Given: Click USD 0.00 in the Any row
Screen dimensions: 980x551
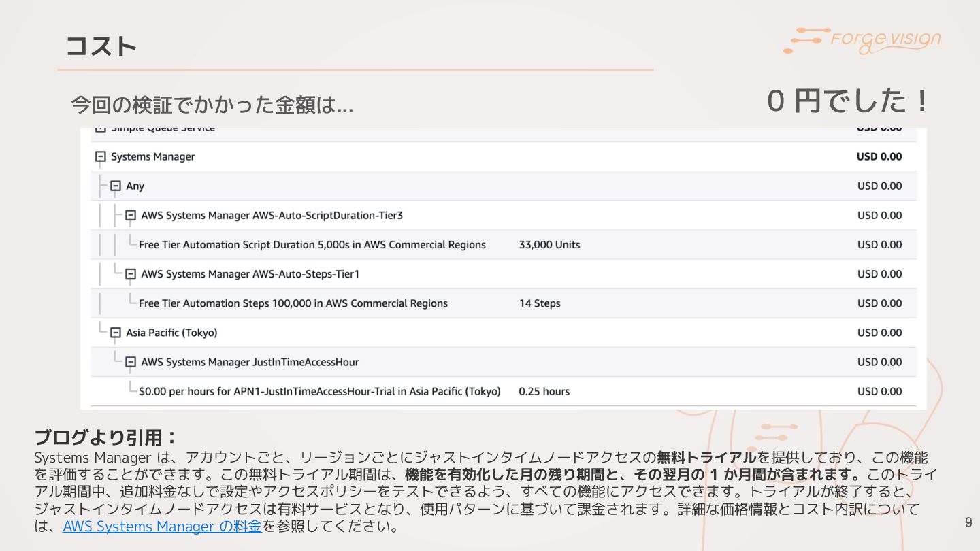Looking at the screenshot, I should coord(879,186).
